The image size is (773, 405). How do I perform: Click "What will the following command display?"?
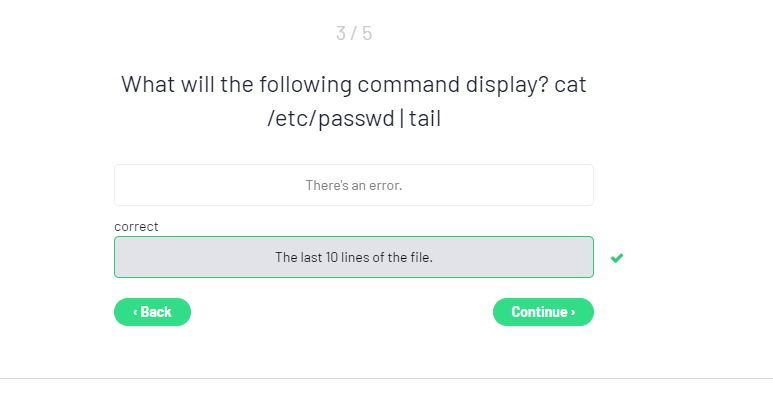tap(334, 84)
